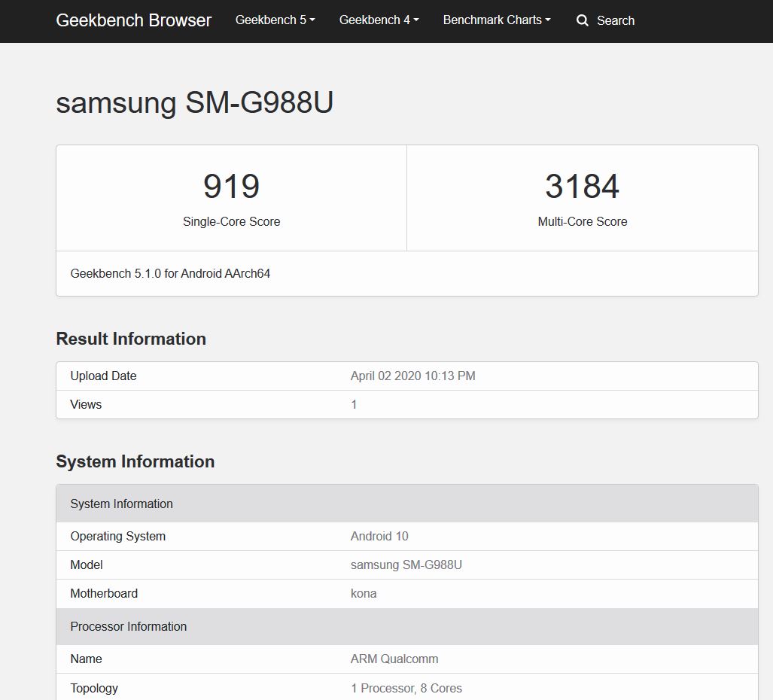The image size is (773, 700).
Task: Click the Views count value 1
Action: tap(354, 405)
